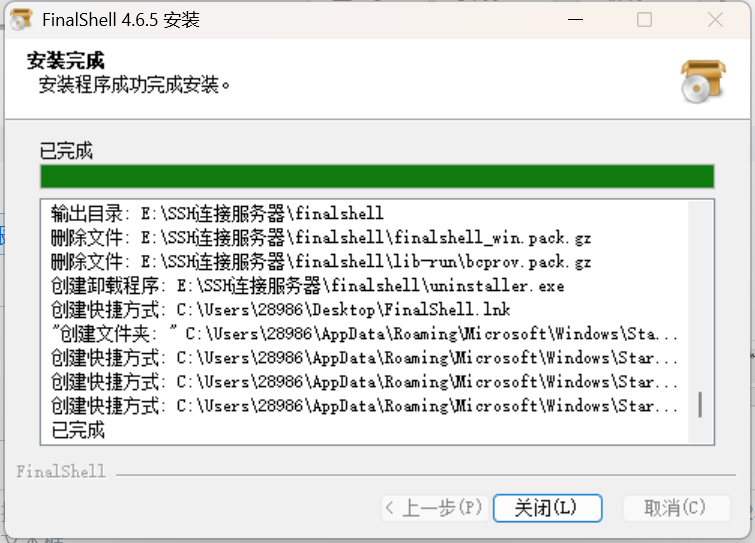Image resolution: width=755 pixels, height=543 pixels.
Task: Select the 创建卸载程序 uninstaller.exe log line
Action: 307,285
